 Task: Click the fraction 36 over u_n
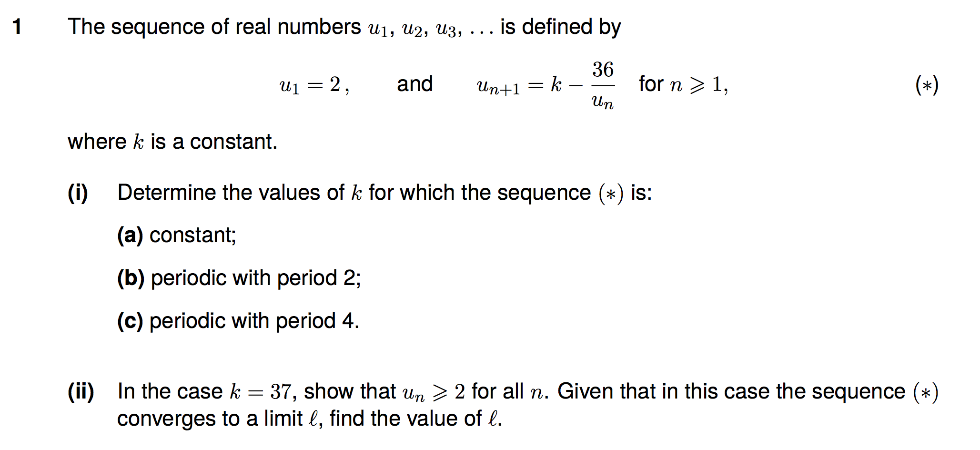pos(603,85)
